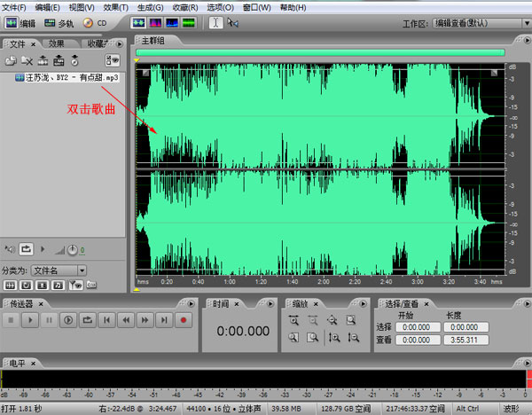Open Levels panel options arrow
The image size is (532, 415).
point(527,364)
